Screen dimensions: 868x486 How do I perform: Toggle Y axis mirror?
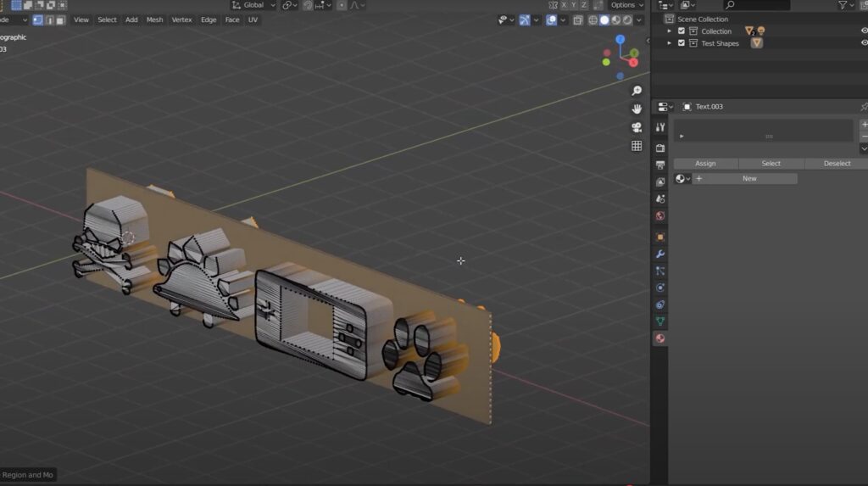574,5
